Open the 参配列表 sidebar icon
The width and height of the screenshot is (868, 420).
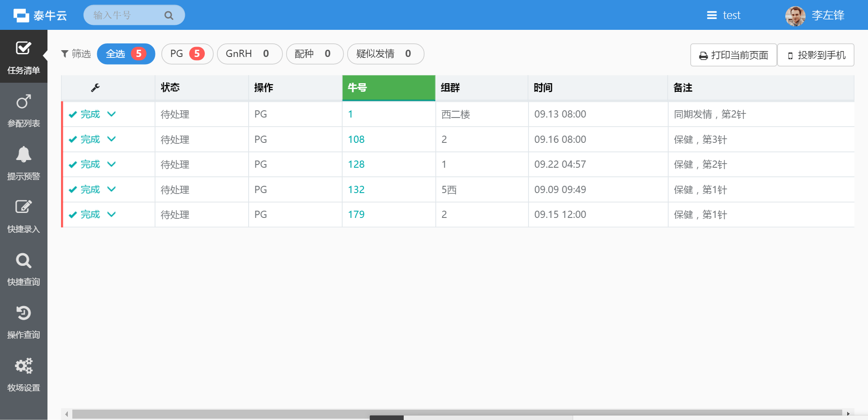24,102
